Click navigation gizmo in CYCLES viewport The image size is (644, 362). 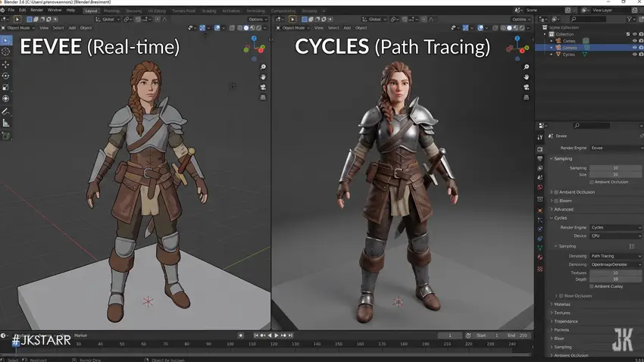click(517, 48)
